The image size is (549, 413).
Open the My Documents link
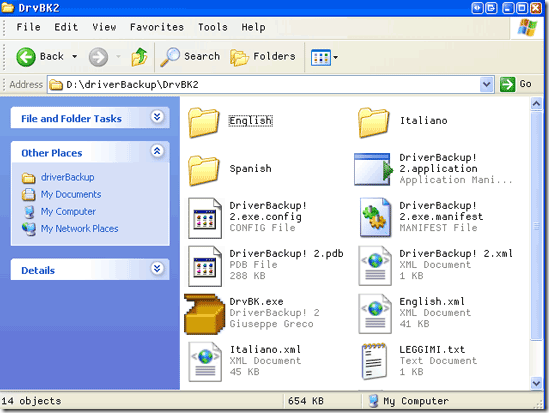pyautogui.click(x=71, y=194)
